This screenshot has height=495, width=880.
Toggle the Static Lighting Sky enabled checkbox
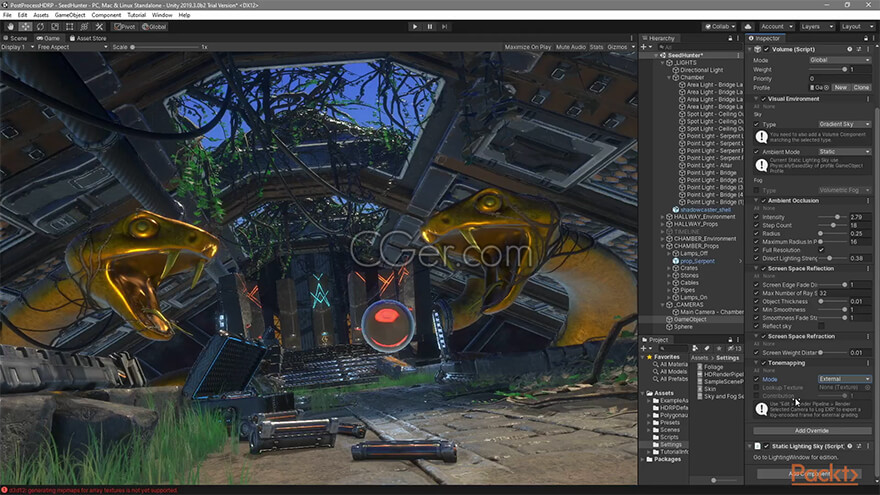pos(767,446)
